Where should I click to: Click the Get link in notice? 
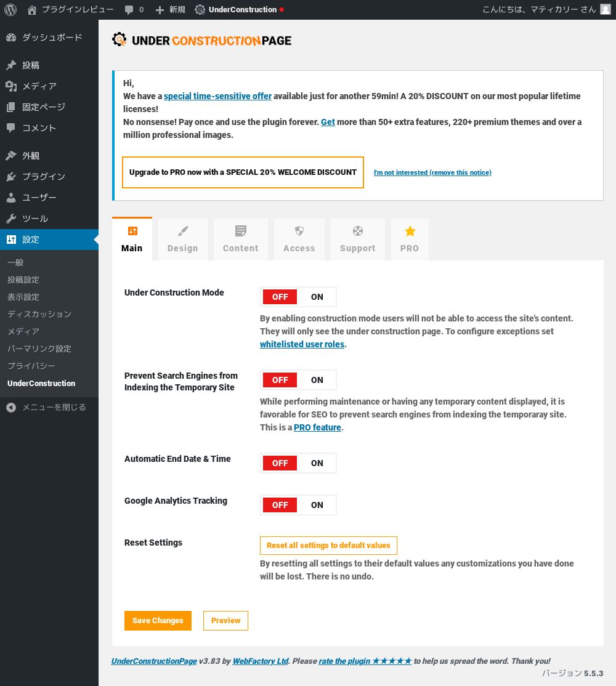(328, 122)
